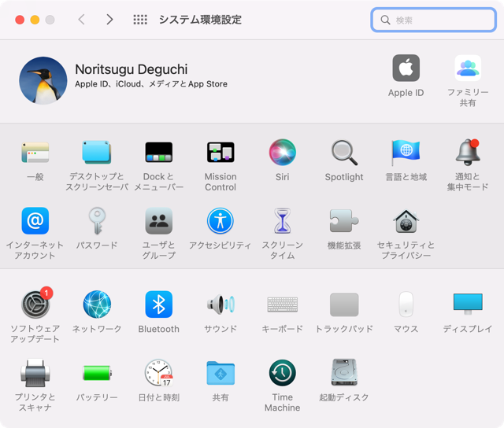The width and height of the screenshot is (504, 428).
Task: Open 共有 (Sharing) folder icon preferences
Action: coord(220,373)
